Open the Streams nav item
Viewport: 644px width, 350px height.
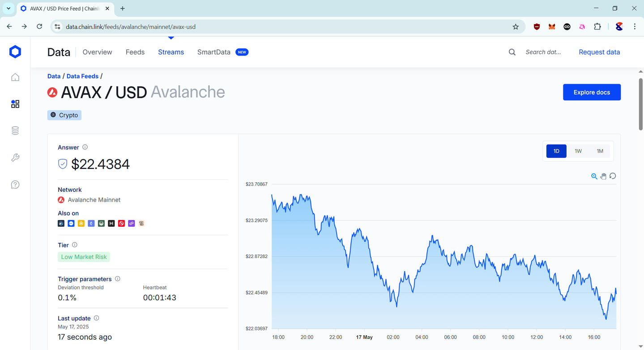click(x=171, y=52)
